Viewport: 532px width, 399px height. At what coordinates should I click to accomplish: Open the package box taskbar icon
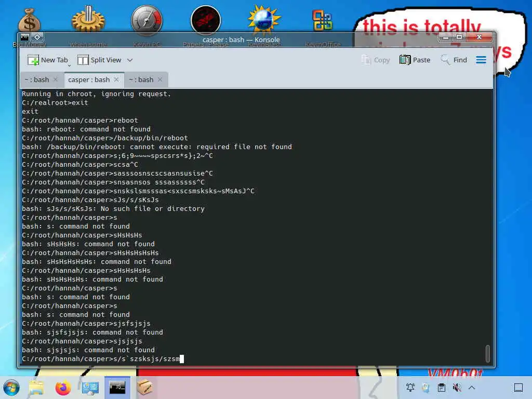(144, 387)
